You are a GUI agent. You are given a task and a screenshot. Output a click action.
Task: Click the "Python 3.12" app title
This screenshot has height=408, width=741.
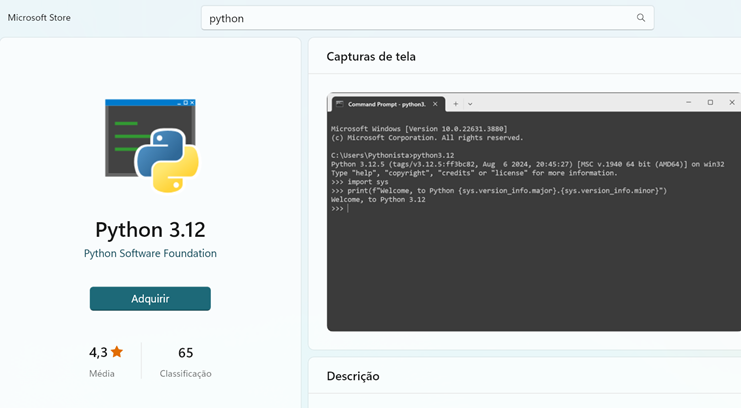click(150, 230)
